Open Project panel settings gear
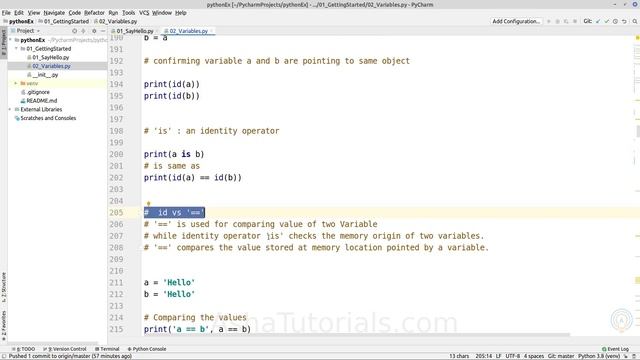Viewport: 640px width, 360px height. 94,31
